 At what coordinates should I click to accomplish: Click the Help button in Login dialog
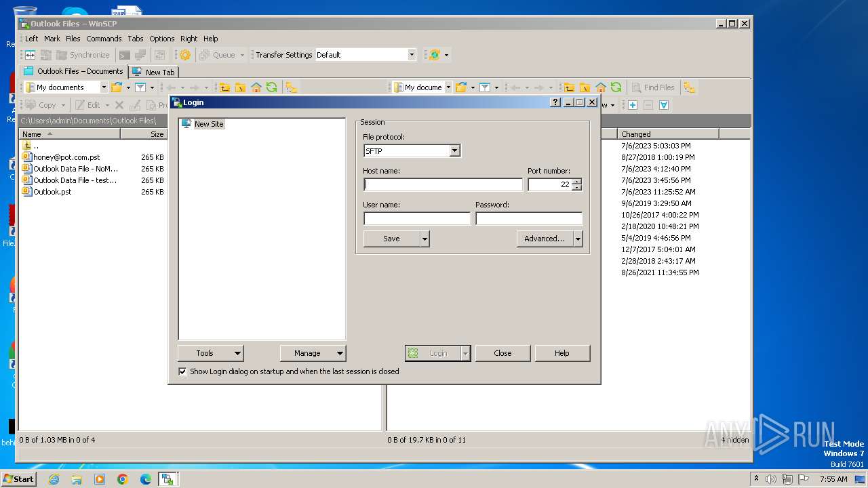[x=562, y=353]
